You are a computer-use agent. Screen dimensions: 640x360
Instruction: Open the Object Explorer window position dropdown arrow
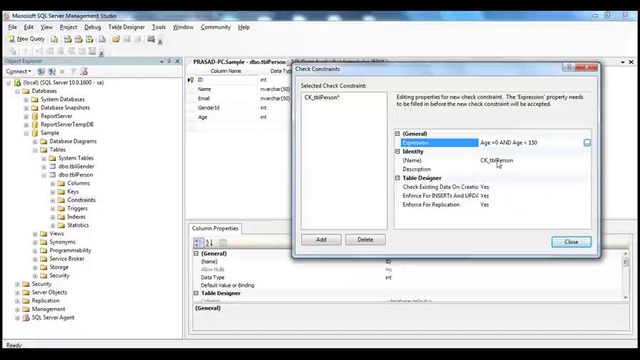[x=162, y=61]
